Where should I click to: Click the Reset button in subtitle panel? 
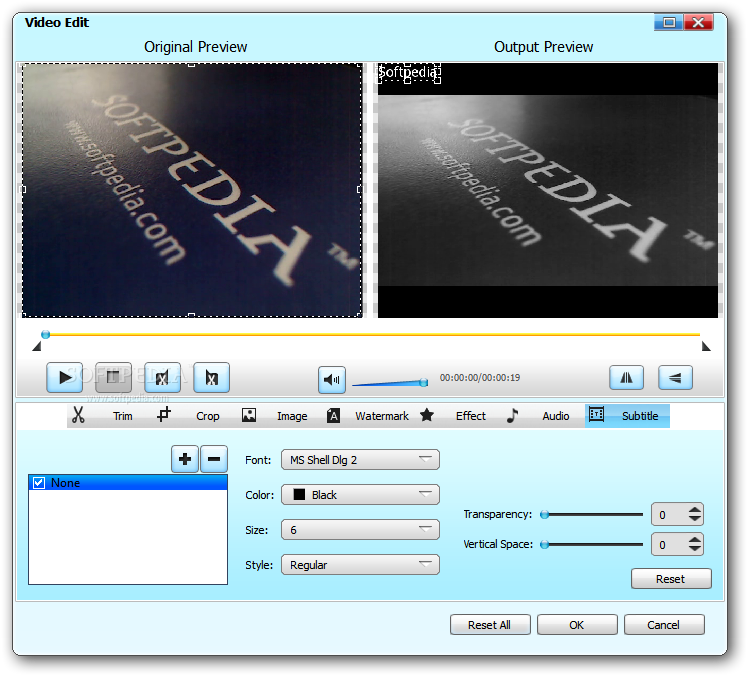click(671, 579)
